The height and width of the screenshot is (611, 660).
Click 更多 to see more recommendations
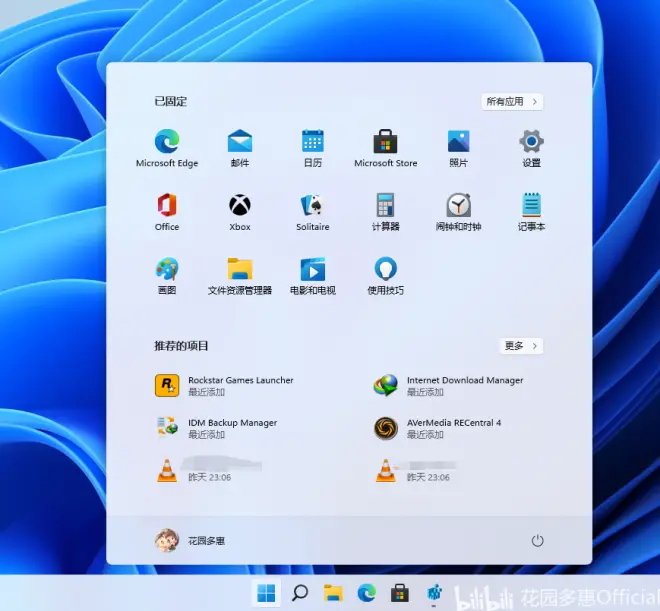point(521,346)
